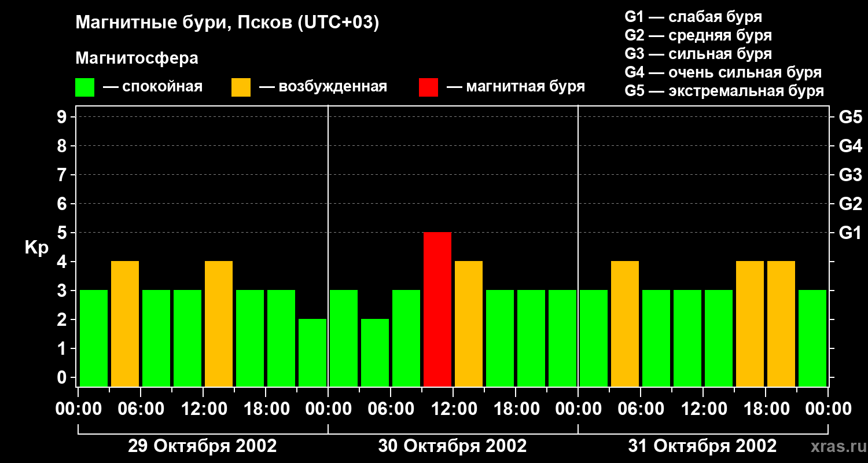This screenshot has height=463, width=868.
Task: Click 'G5 — экстремальная буря' description
Action: pyautogui.click(x=724, y=91)
